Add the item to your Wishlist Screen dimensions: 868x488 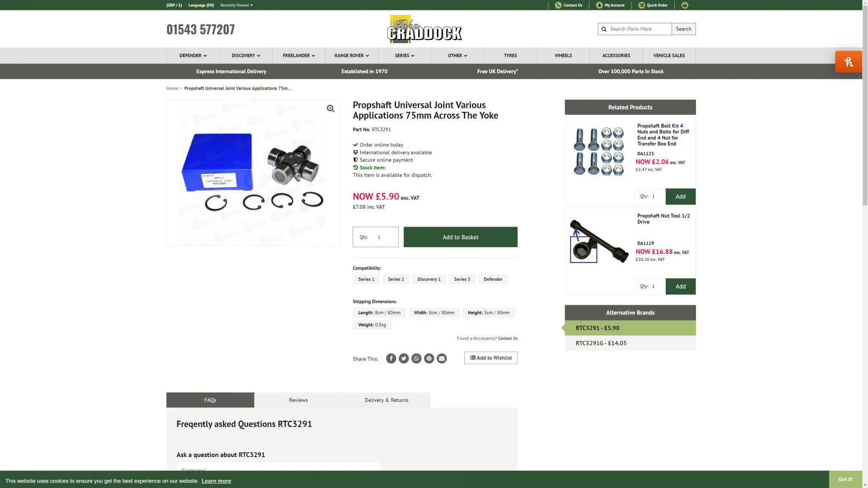[x=491, y=358]
